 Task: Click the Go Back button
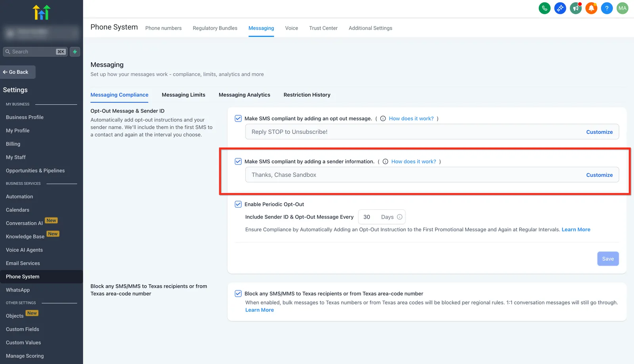point(18,72)
